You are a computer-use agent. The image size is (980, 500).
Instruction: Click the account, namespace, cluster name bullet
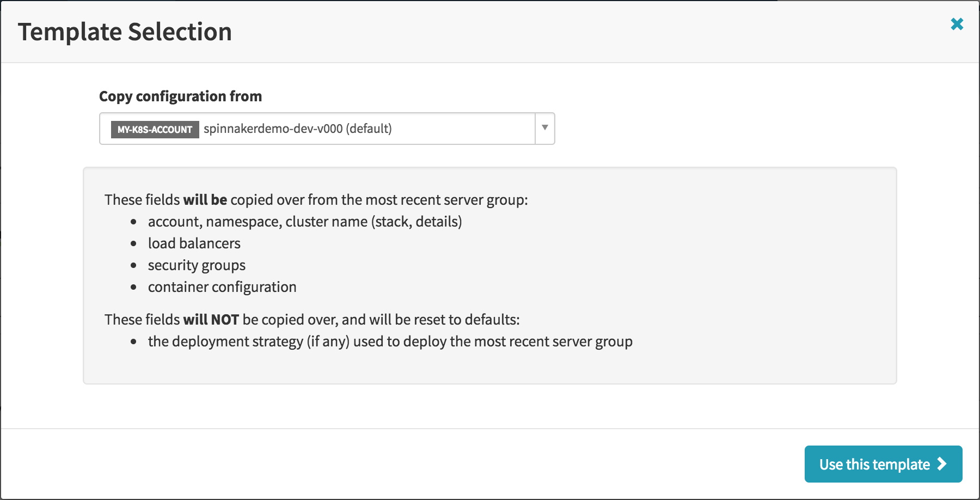[x=304, y=222]
